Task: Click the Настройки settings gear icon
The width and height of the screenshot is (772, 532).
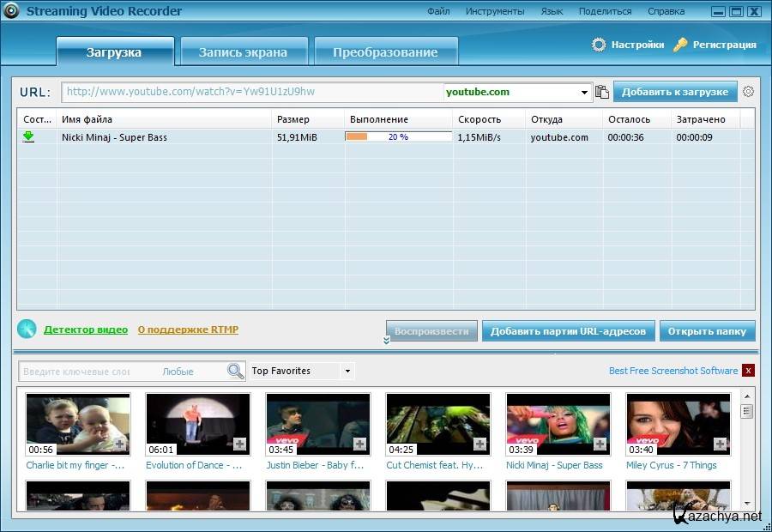Action: coord(599,45)
